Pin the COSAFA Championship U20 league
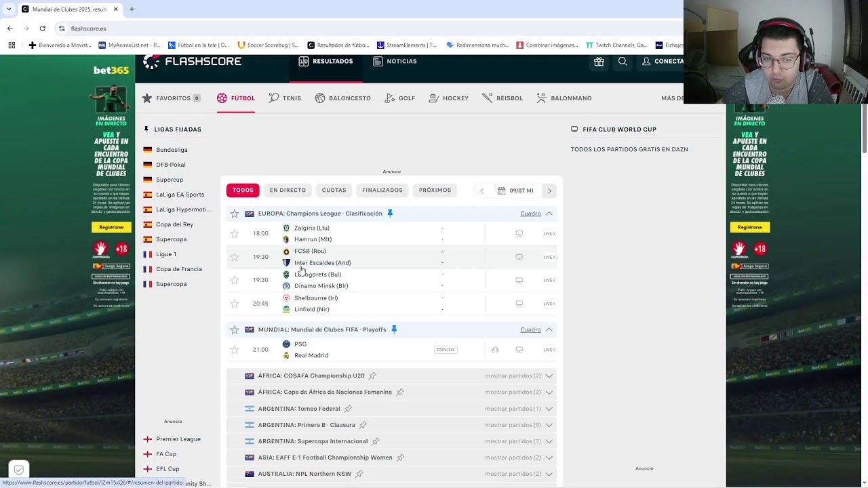The height and width of the screenshot is (488, 868). coord(372,375)
